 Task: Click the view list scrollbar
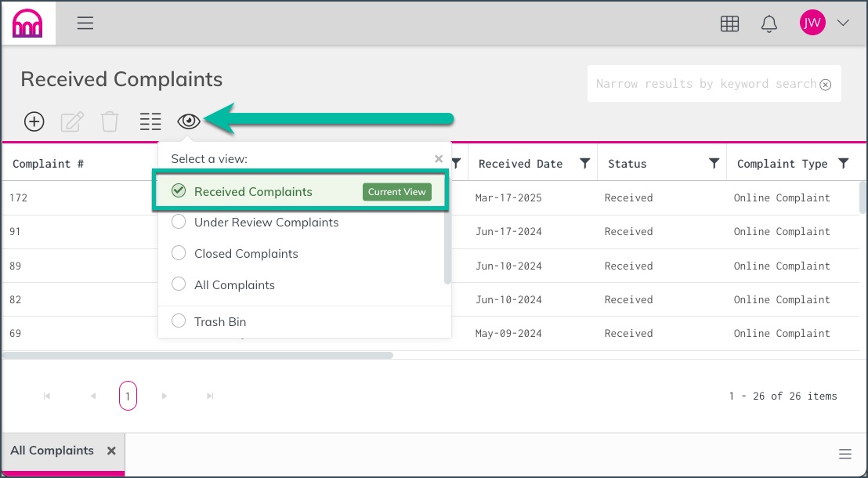pyautogui.click(x=447, y=248)
